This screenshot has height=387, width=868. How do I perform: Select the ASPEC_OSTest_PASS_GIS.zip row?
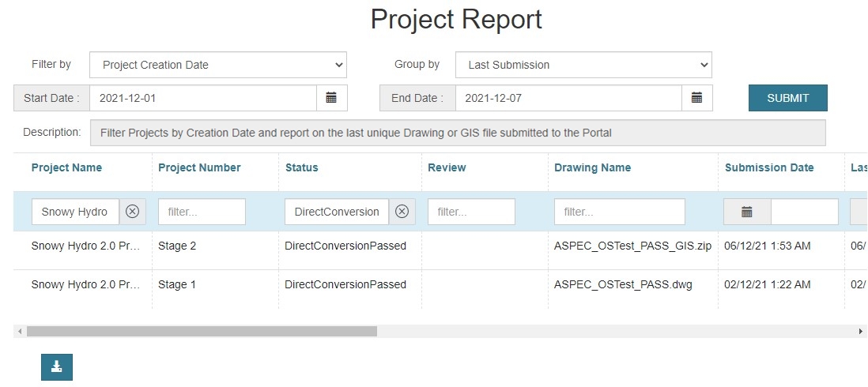click(632, 246)
